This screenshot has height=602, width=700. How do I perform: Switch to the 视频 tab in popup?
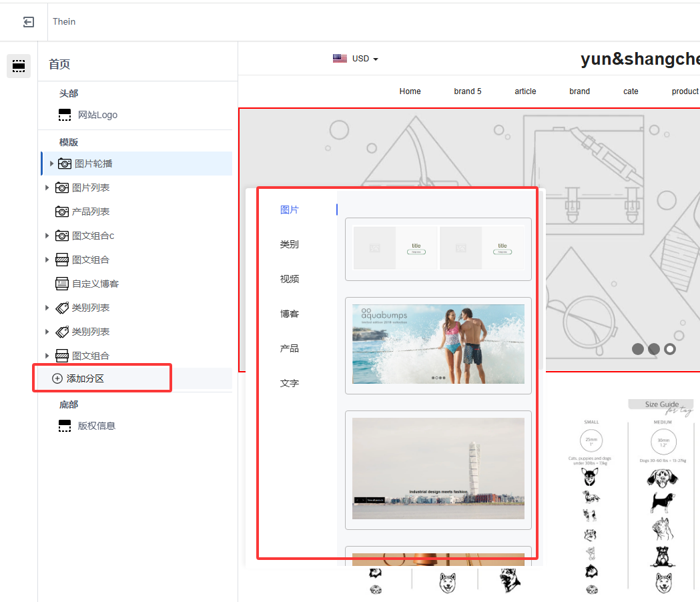(x=290, y=279)
